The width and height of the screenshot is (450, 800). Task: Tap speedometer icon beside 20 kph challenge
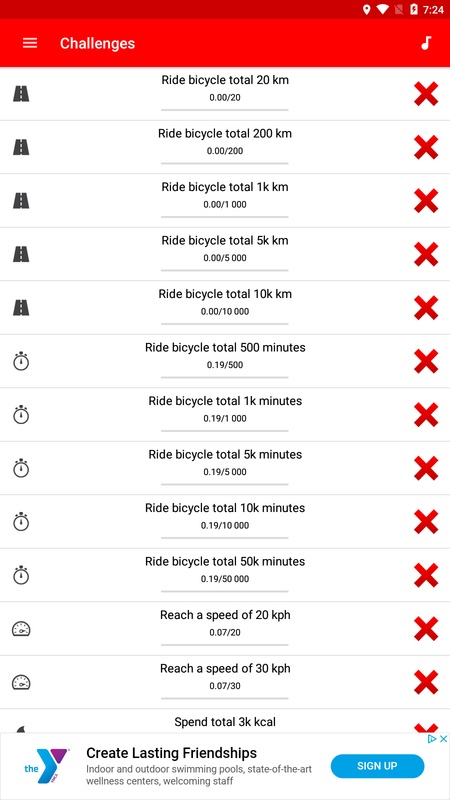pos(21,629)
